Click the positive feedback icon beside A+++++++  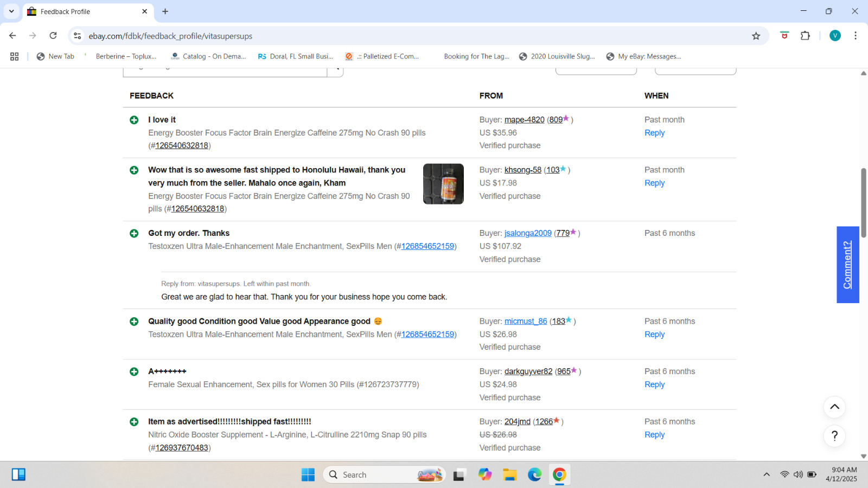(134, 371)
